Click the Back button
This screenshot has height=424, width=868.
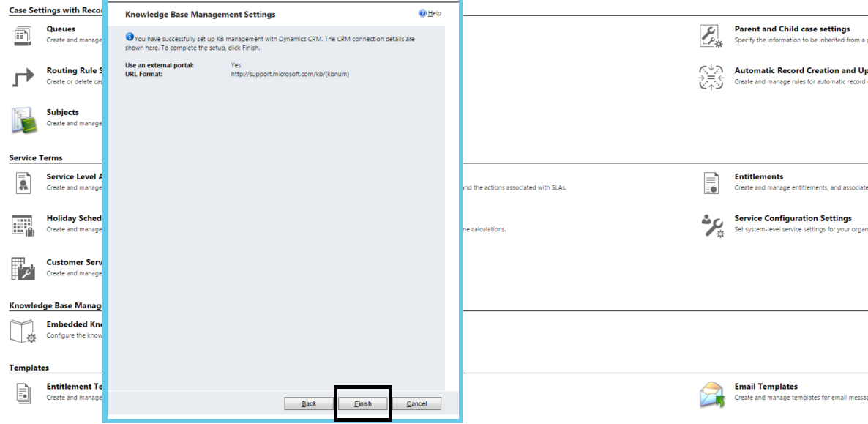[x=308, y=403]
